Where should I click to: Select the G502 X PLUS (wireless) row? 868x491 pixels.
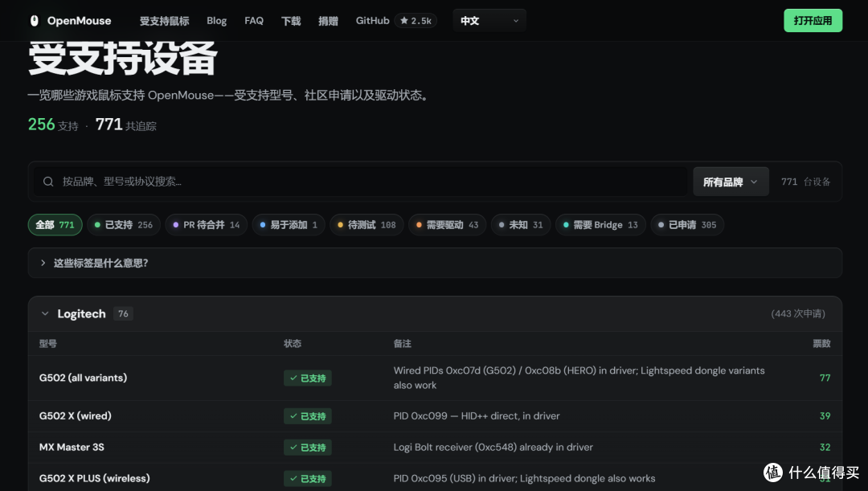[435, 477]
